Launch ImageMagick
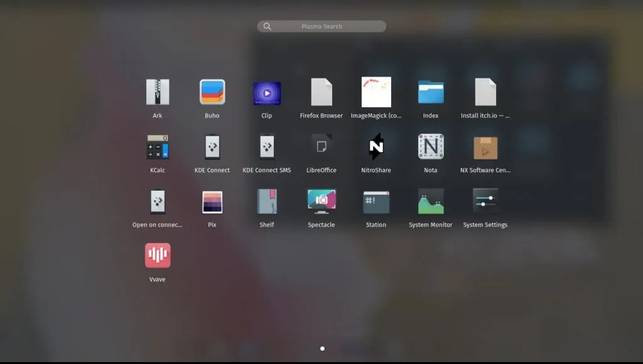Image resolution: width=643 pixels, height=364 pixels. [376, 93]
